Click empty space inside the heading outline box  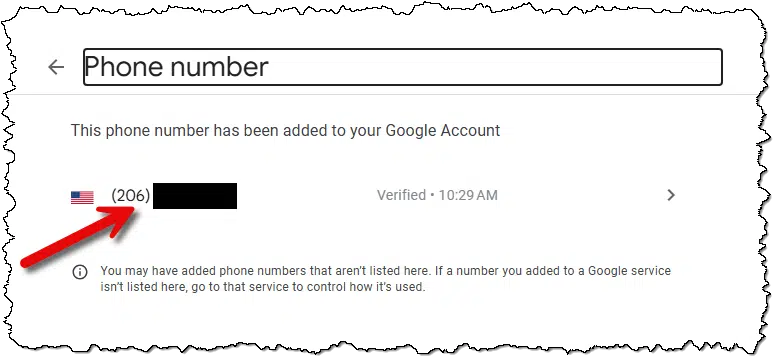[497, 67]
